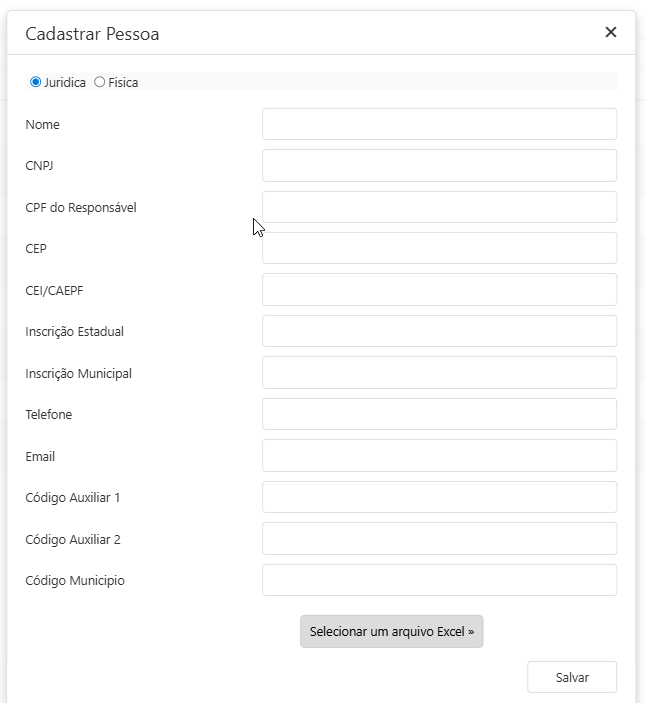Focus the CNPJ text box
The width and height of the screenshot is (646, 703).
pyautogui.click(x=439, y=165)
